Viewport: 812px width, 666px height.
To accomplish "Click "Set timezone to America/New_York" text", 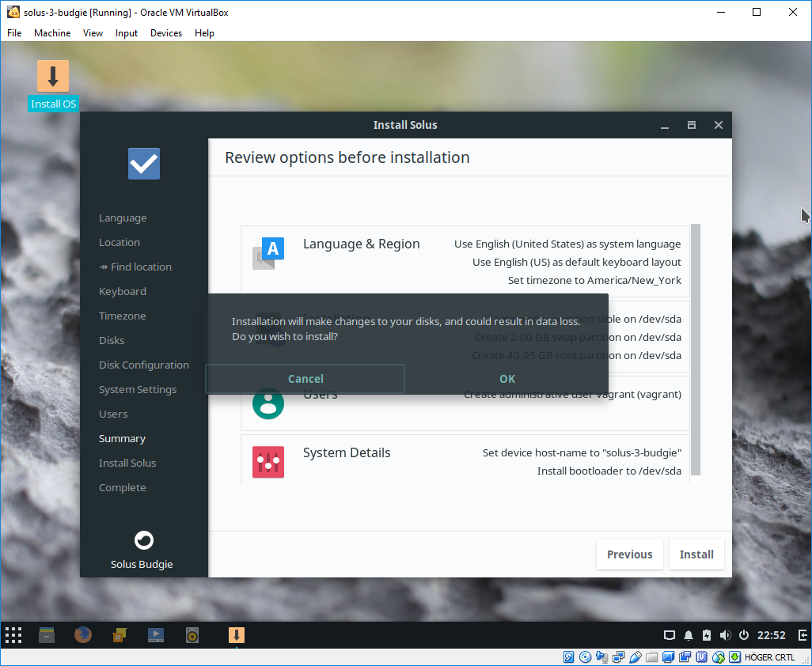I will pyautogui.click(x=594, y=281).
